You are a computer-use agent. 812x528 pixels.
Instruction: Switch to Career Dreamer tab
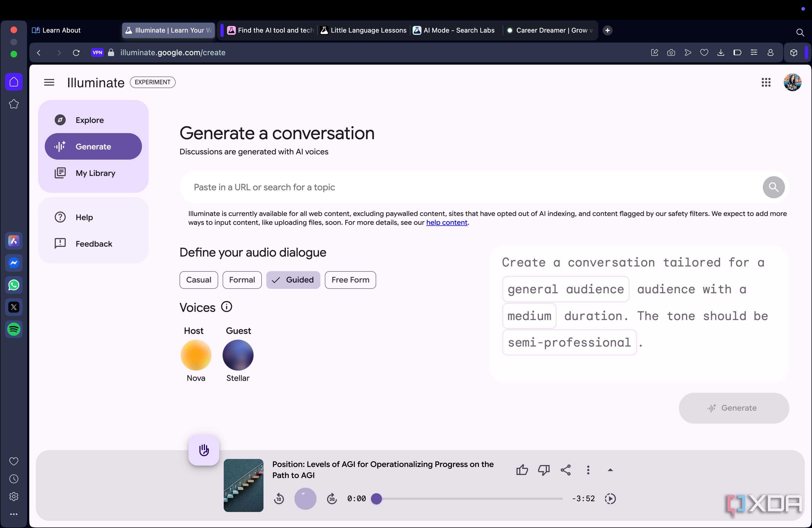550,30
